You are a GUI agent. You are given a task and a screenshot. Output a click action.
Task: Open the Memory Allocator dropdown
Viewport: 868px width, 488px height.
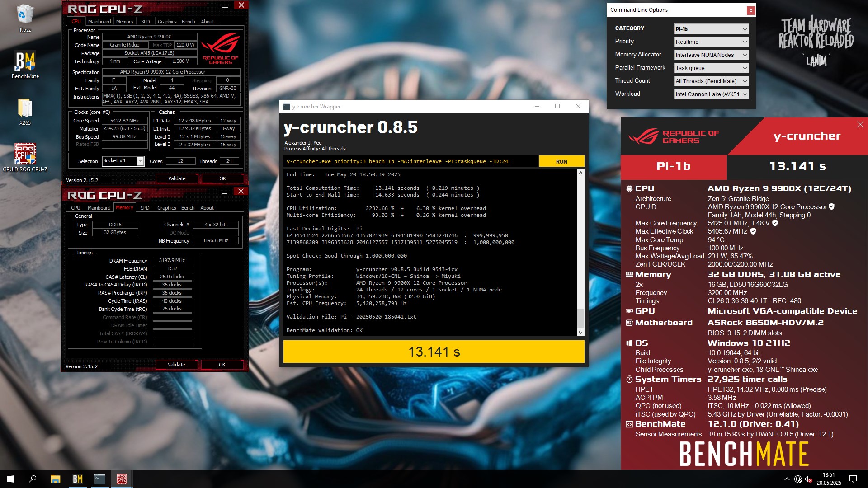pos(711,55)
